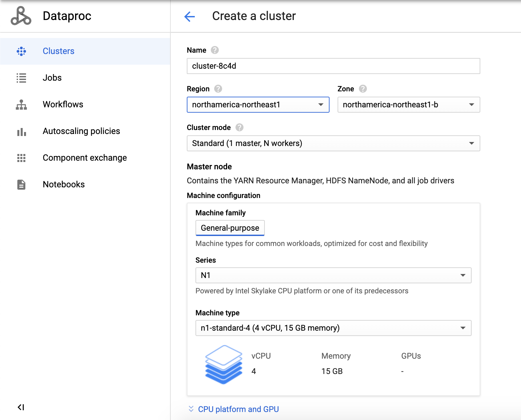This screenshot has height=420, width=521.
Task: Expand the CPU platform and GPU section
Action: click(238, 409)
